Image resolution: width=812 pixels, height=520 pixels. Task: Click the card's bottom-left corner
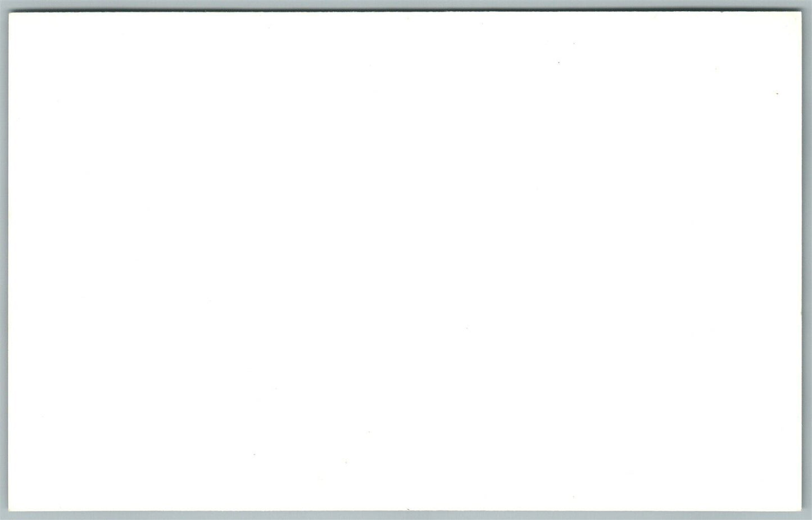point(9,510)
